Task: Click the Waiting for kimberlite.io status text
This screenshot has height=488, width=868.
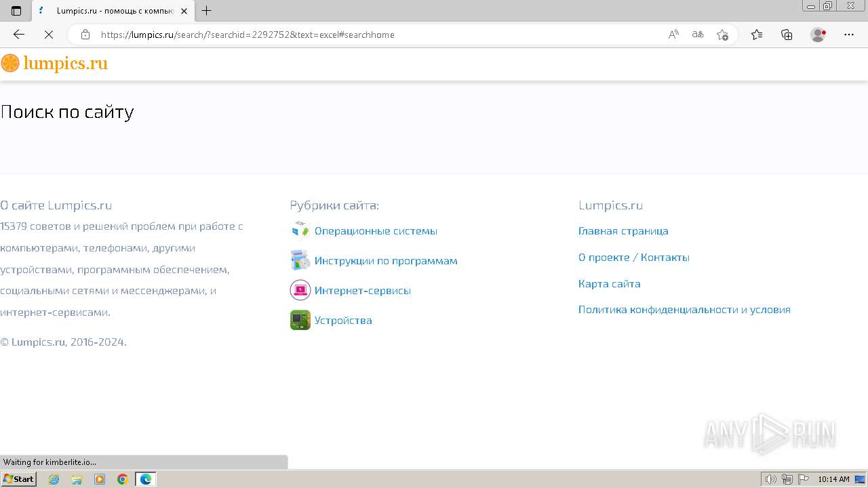Action: click(50, 462)
